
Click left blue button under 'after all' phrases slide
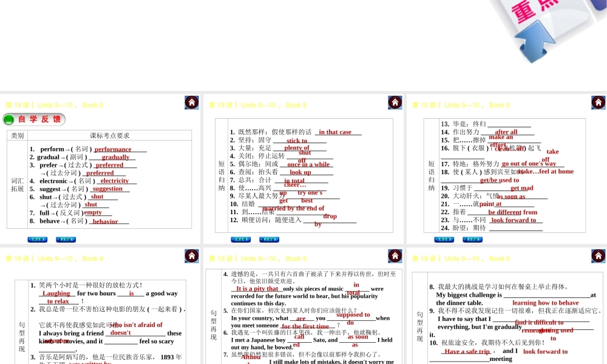coord(444,239)
